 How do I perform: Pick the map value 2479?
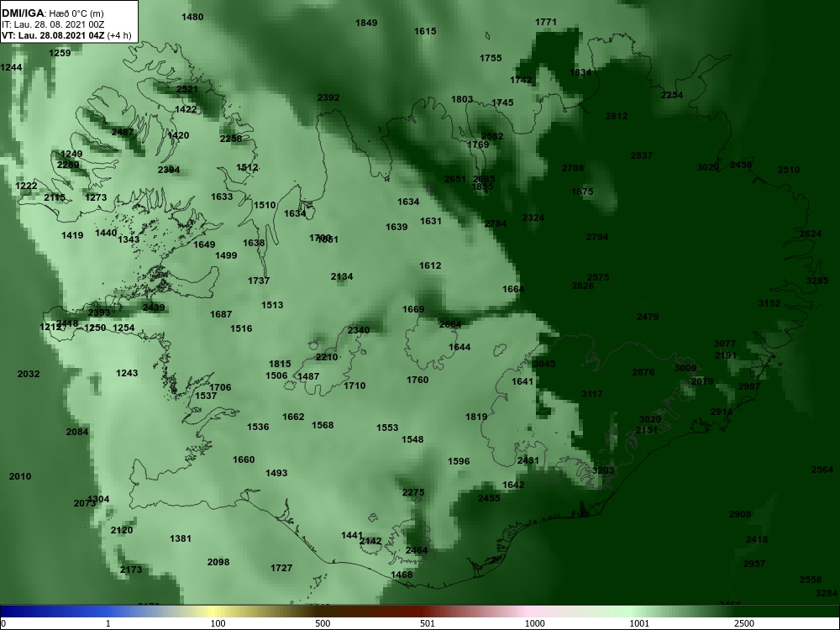(x=648, y=317)
